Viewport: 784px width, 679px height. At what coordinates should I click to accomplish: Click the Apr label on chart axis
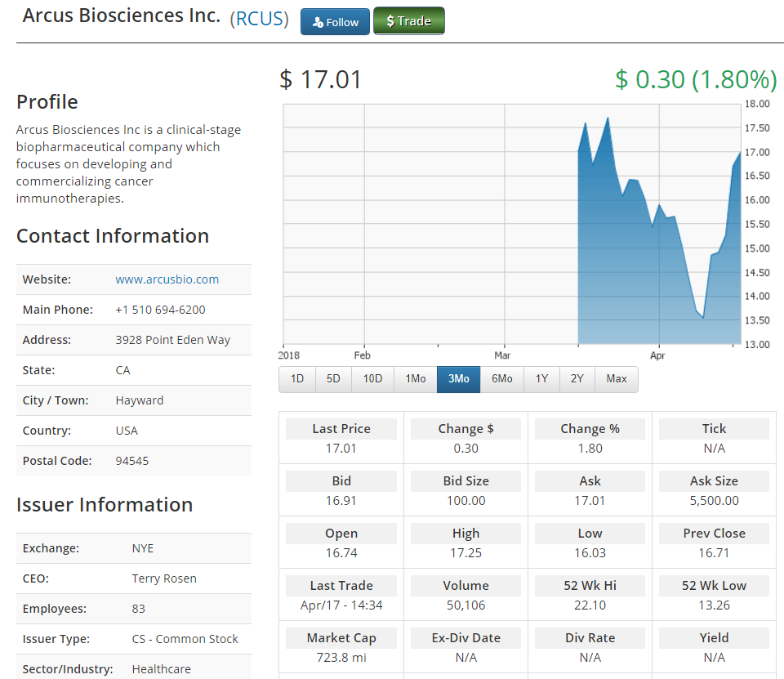(657, 355)
